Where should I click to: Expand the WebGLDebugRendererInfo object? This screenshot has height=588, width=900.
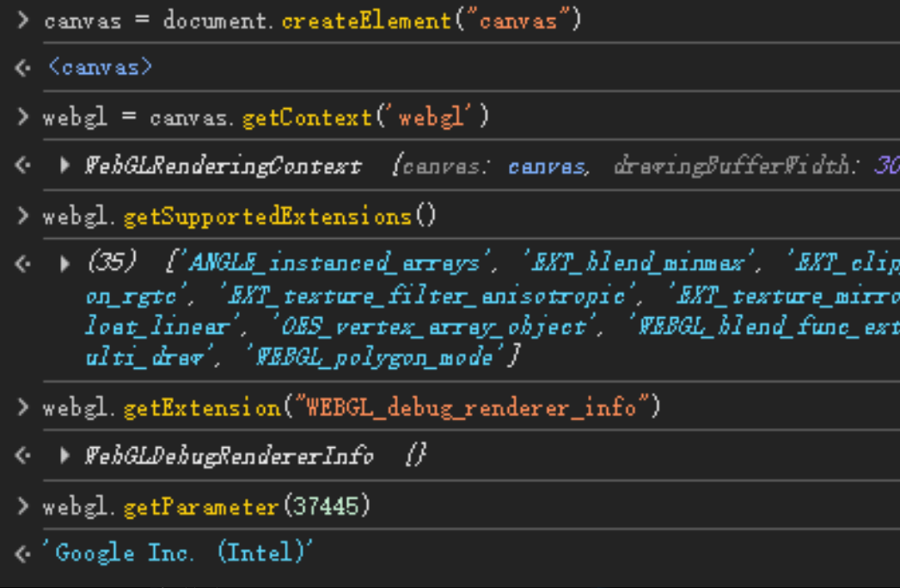point(64,456)
